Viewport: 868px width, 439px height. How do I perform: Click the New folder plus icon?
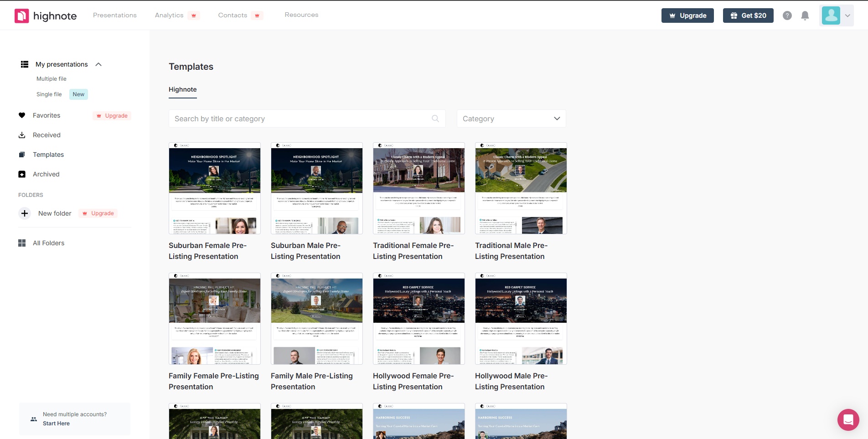coord(25,213)
